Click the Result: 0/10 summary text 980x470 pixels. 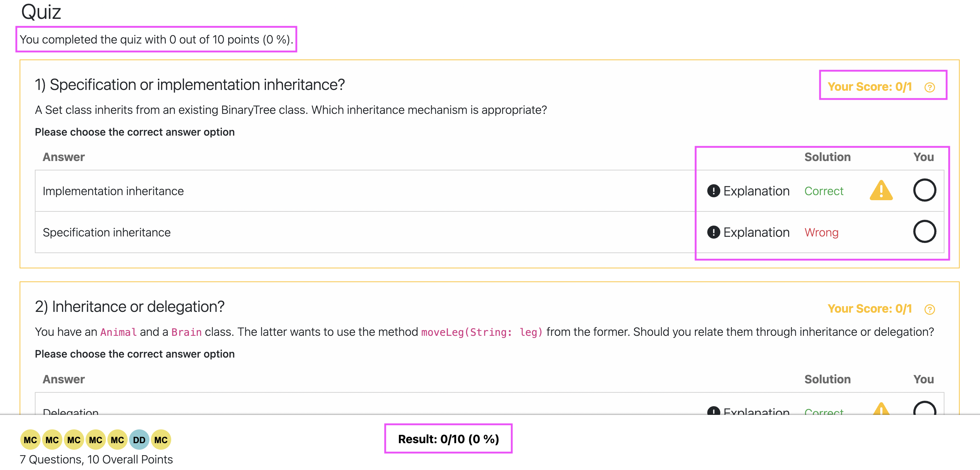(x=448, y=439)
